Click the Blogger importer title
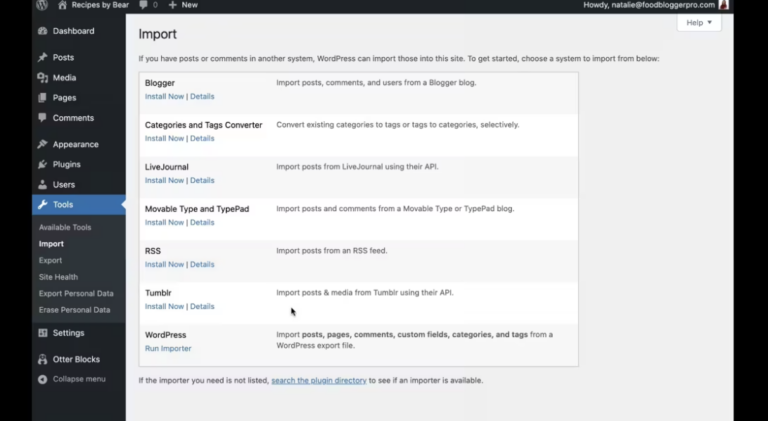The width and height of the screenshot is (768, 421). (160, 83)
